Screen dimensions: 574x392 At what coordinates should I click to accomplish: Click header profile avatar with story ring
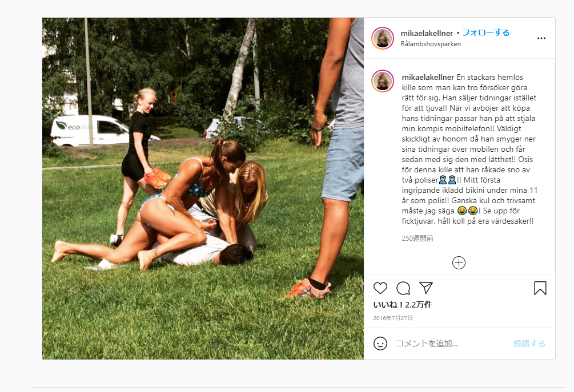[x=383, y=38]
